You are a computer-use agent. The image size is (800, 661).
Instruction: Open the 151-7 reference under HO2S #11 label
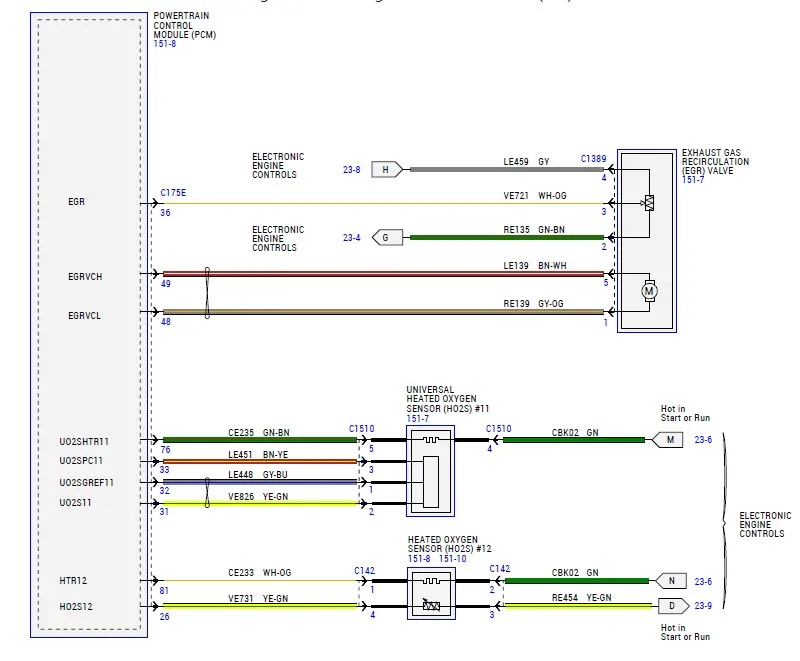[x=418, y=418]
